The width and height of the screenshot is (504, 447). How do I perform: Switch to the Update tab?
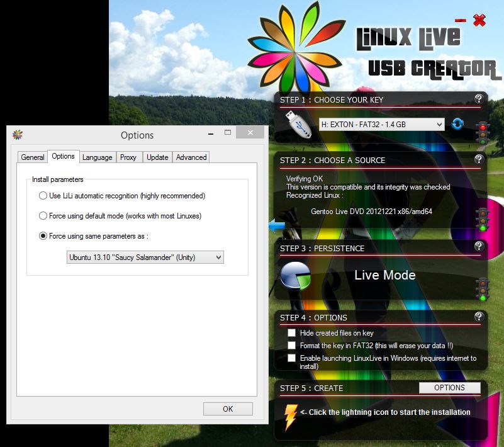click(x=157, y=157)
